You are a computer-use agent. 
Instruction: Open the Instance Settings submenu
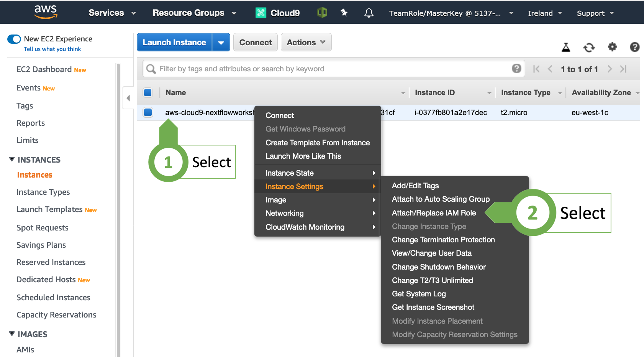coord(318,186)
